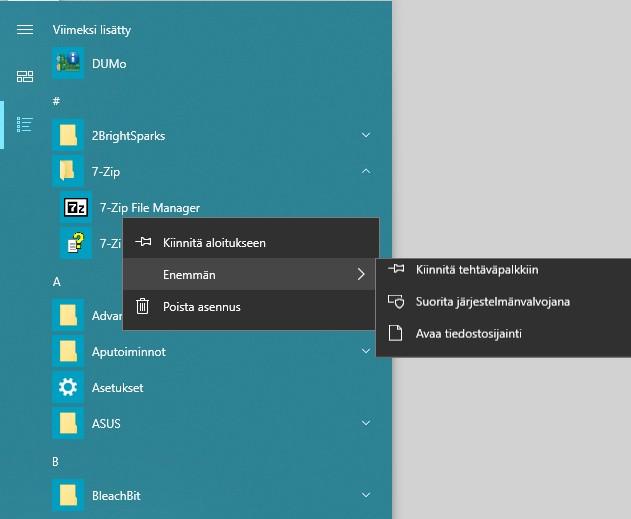631x519 pixels.
Task: Click the 7-Zip Help icon
Action: click(76, 243)
